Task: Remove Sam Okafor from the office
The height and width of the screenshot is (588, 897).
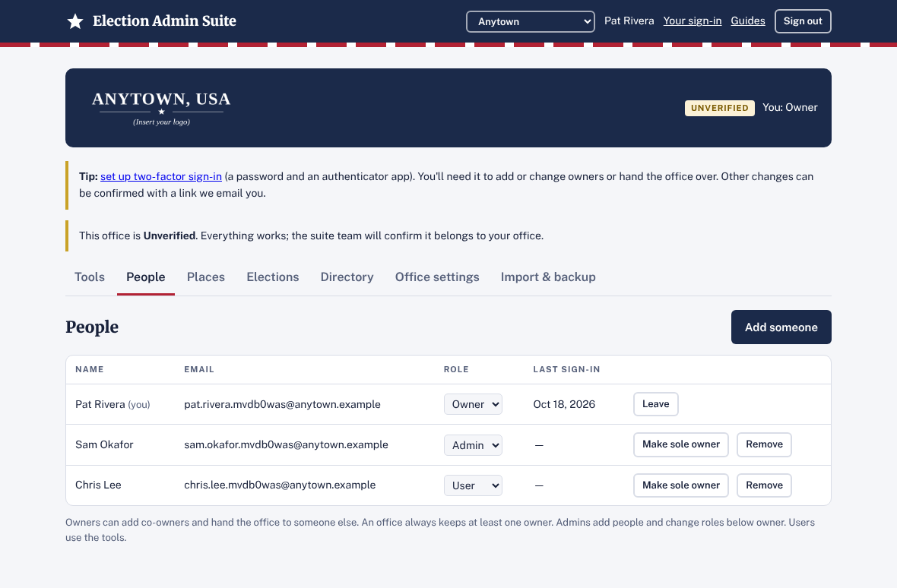Action: click(x=764, y=444)
